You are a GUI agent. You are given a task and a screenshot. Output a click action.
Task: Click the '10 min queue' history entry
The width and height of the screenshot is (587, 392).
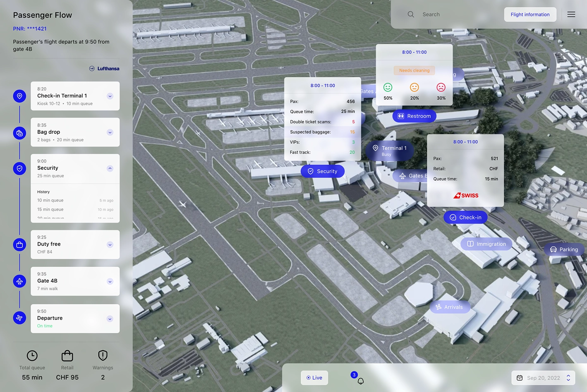75,200
